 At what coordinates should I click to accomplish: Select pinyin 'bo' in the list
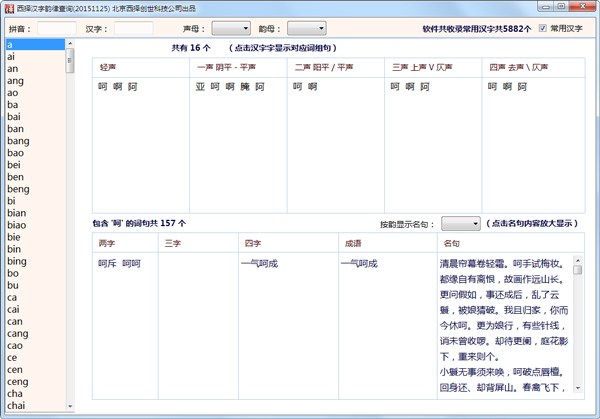point(35,274)
